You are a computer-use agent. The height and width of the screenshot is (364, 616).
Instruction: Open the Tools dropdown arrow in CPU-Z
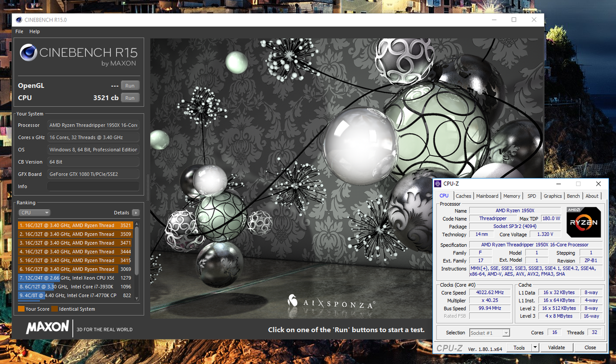[535, 348]
